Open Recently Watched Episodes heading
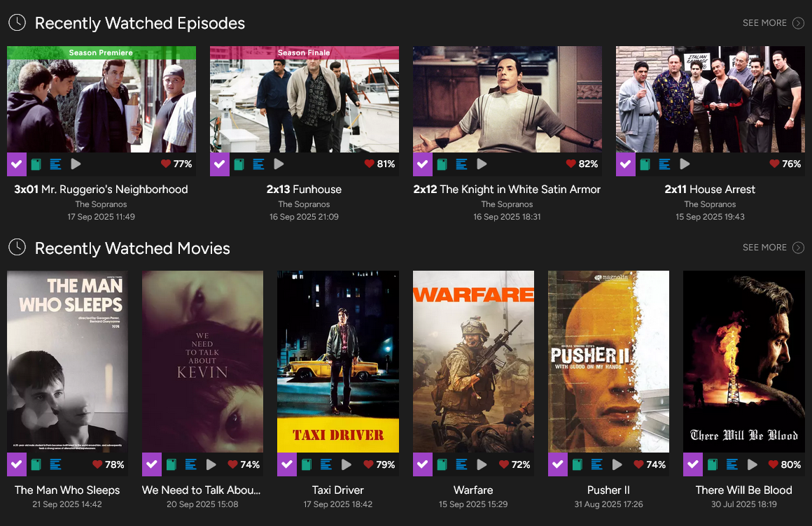This screenshot has height=526, width=812. (x=140, y=23)
